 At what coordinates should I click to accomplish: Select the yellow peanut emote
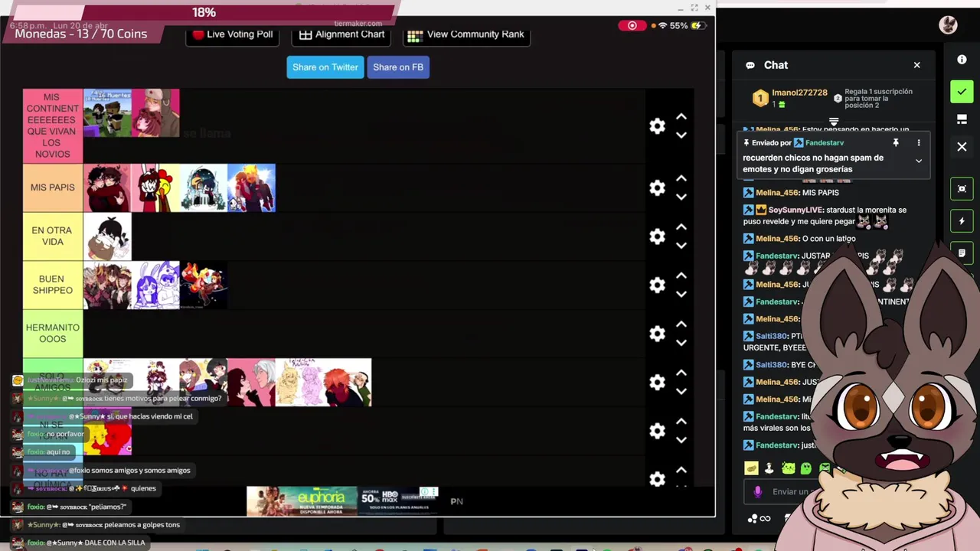(751, 468)
